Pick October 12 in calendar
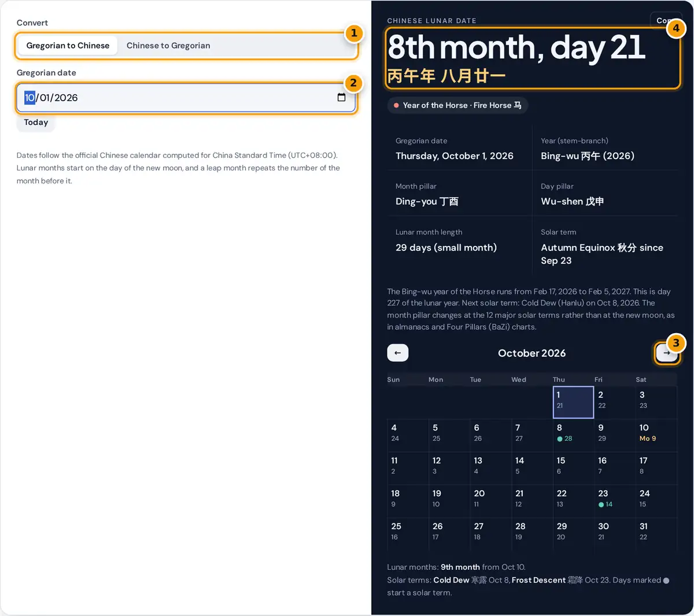Image resolution: width=694 pixels, height=616 pixels. 449,468
